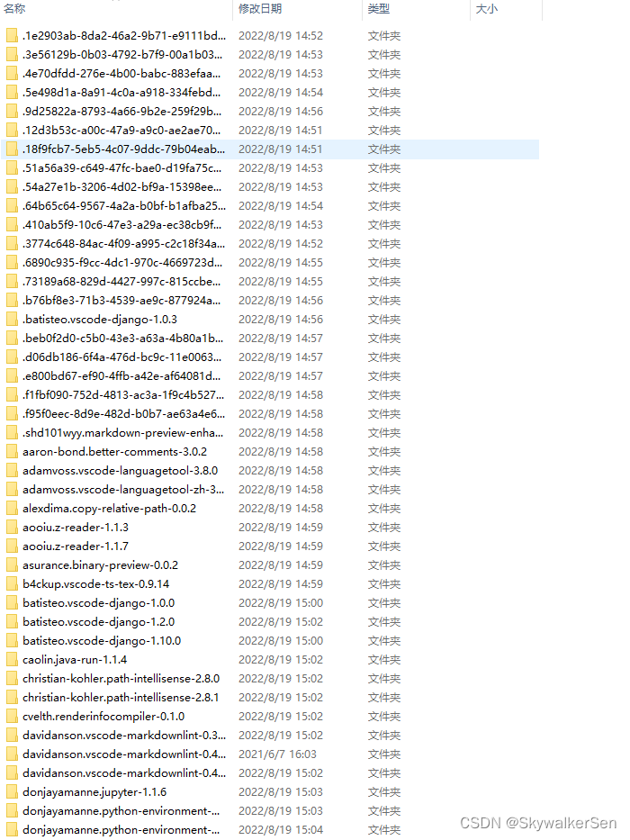
Task: Click folder icon of .3e56129b-0b03-4792 folder
Action: pos(12,55)
